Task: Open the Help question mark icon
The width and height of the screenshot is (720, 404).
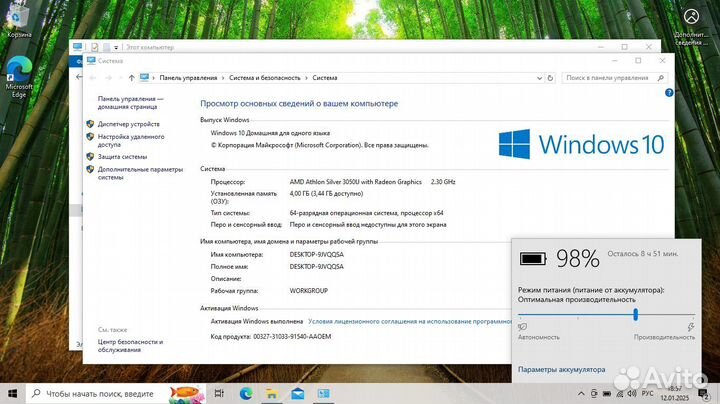Action: [x=669, y=93]
